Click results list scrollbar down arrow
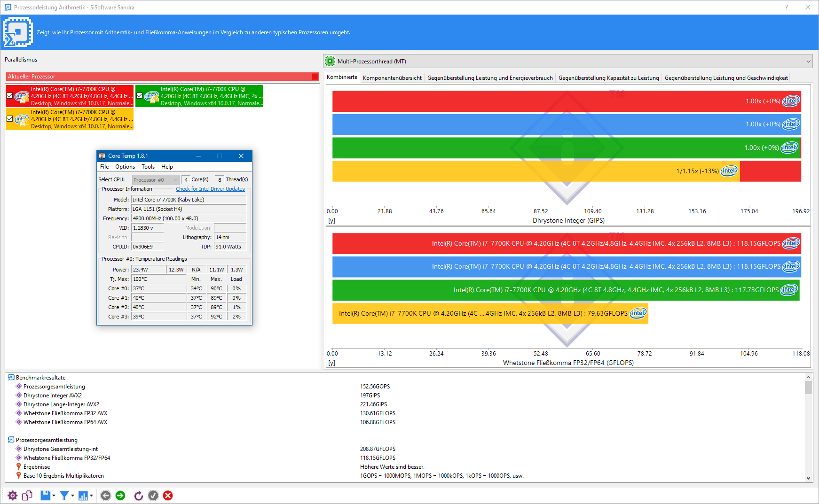The width and height of the screenshot is (819, 504). pos(808,478)
